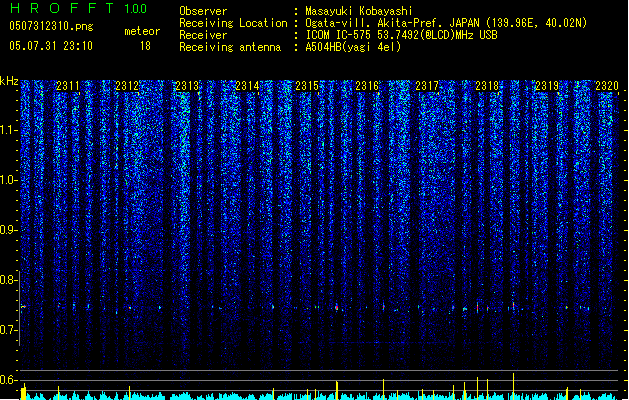Click the 2316 time marker

[367, 86]
